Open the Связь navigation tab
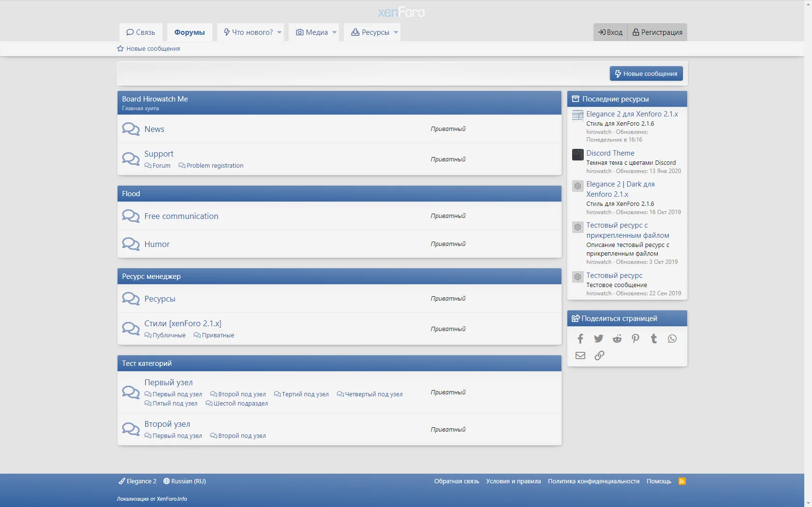The height and width of the screenshot is (507, 812). point(141,32)
